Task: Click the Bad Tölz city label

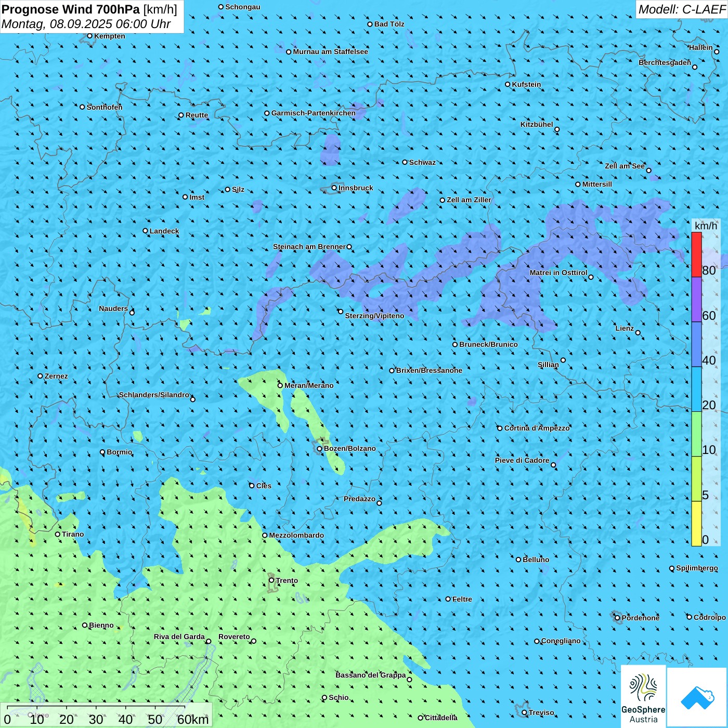Action: pyautogui.click(x=389, y=24)
